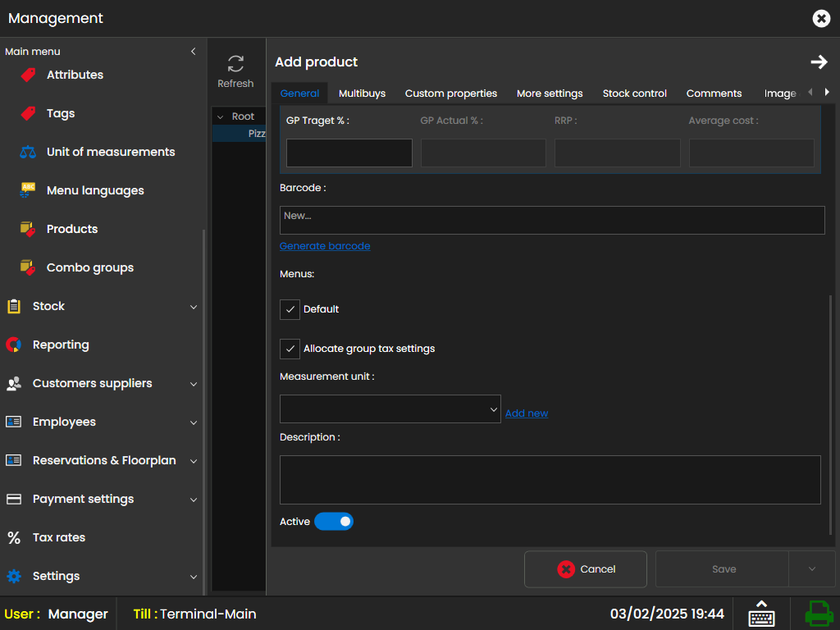The width and height of the screenshot is (840, 630).
Task: Switch off the Active toggle
Action: (334, 522)
